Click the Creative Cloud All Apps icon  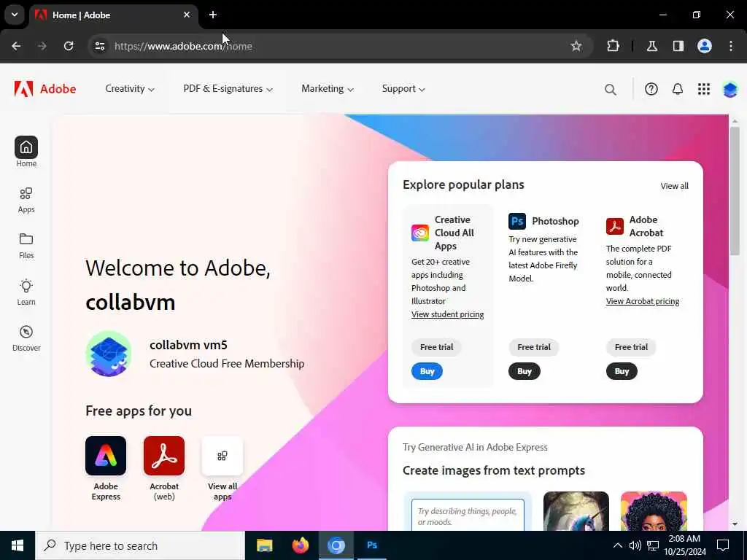pos(419,233)
